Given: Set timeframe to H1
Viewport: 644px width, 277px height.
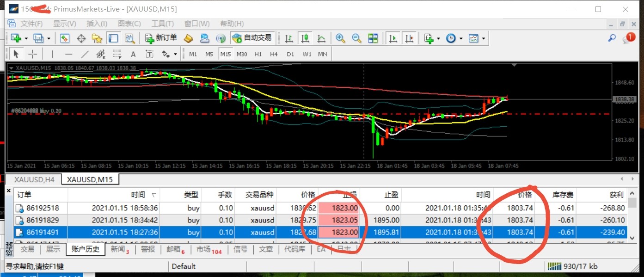Looking at the screenshot, I should pos(258,54).
